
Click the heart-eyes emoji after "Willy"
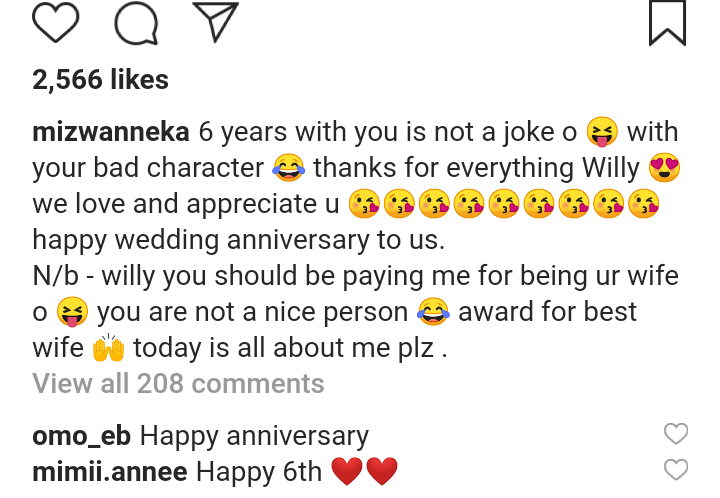(663, 168)
